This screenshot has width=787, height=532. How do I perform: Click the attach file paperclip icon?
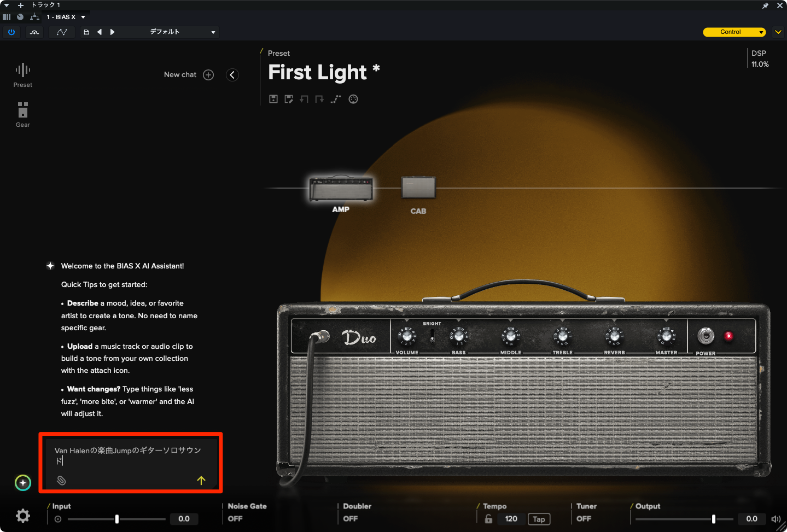(x=61, y=481)
